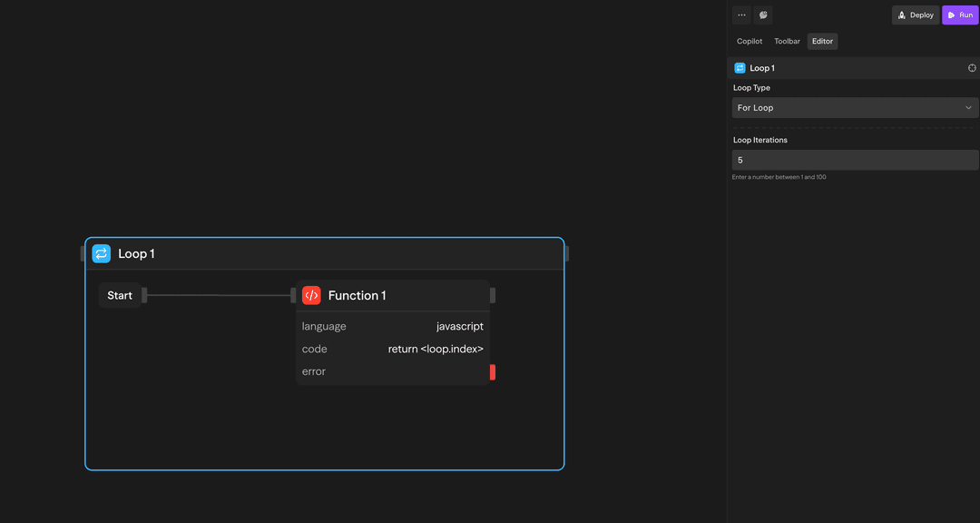
Task: Click the javascript language value on Function 1
Action: click(x=460, y=325)
